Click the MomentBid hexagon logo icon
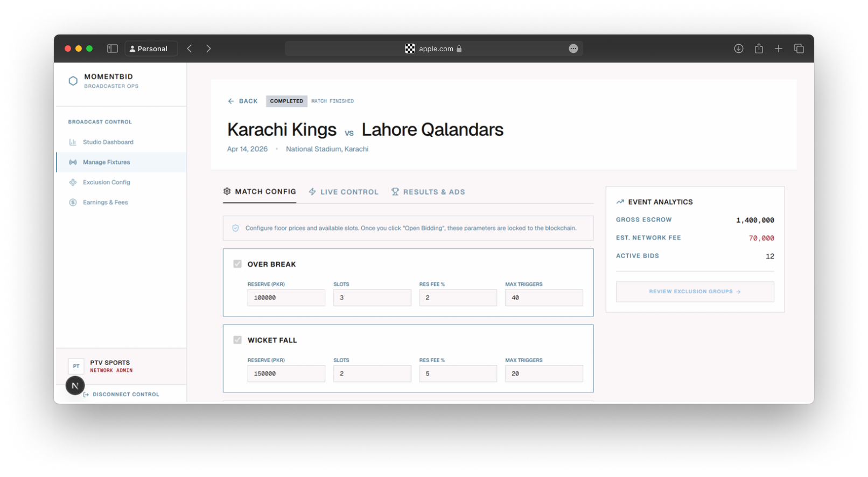Viewport: 868px width, 477px height. [73, 81]
